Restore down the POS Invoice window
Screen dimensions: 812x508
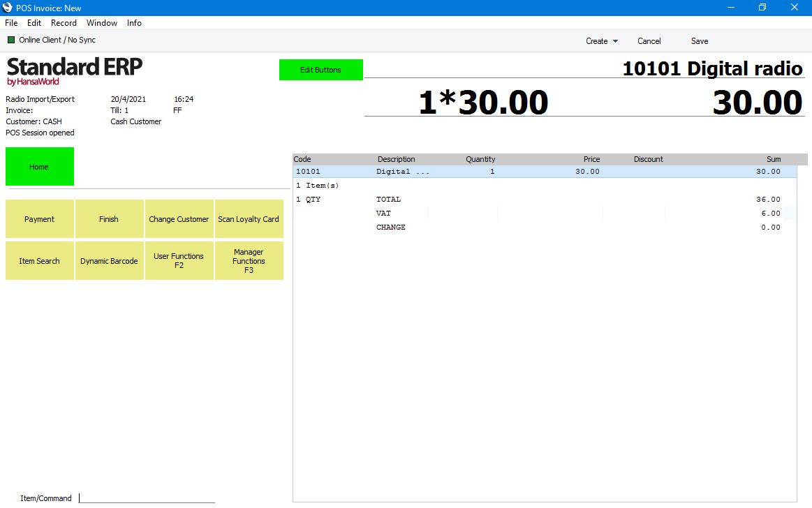pyautogui.click(x=762, y=7)
